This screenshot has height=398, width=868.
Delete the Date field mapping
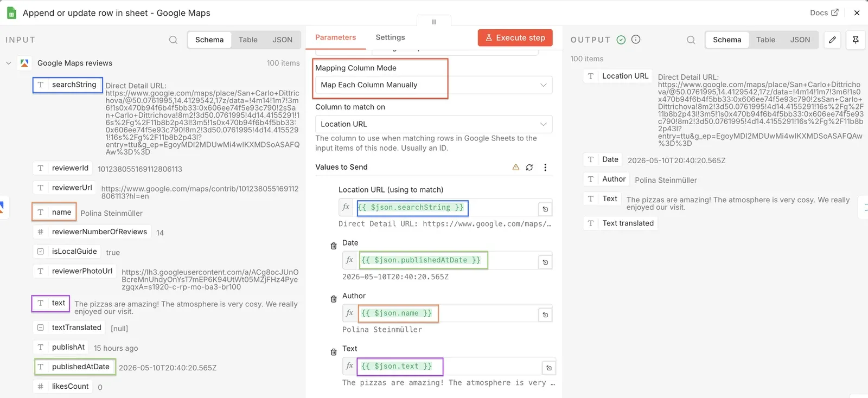[334, 246]
